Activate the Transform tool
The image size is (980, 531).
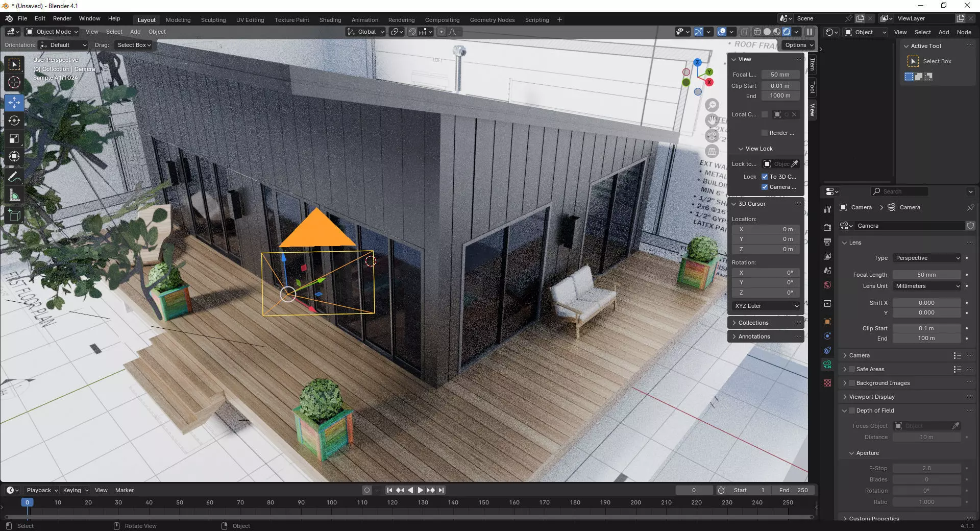pos(14,156)
